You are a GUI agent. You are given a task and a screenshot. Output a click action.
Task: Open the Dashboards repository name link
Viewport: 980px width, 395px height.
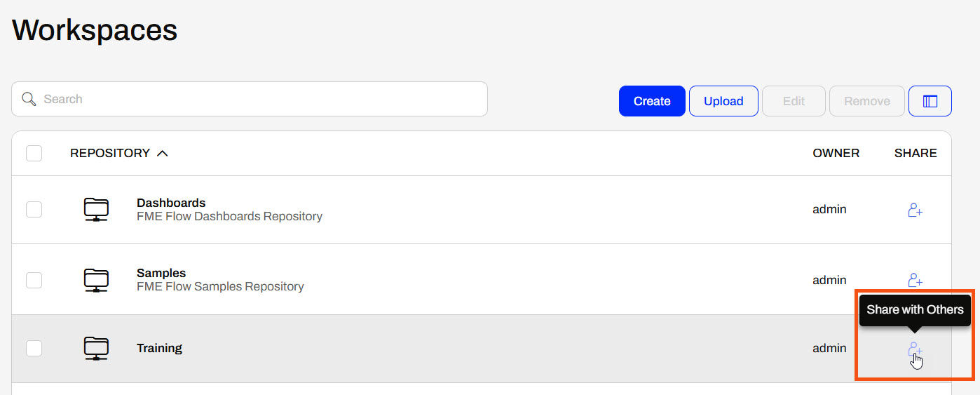pyautogui.click(x=171, y=203)
